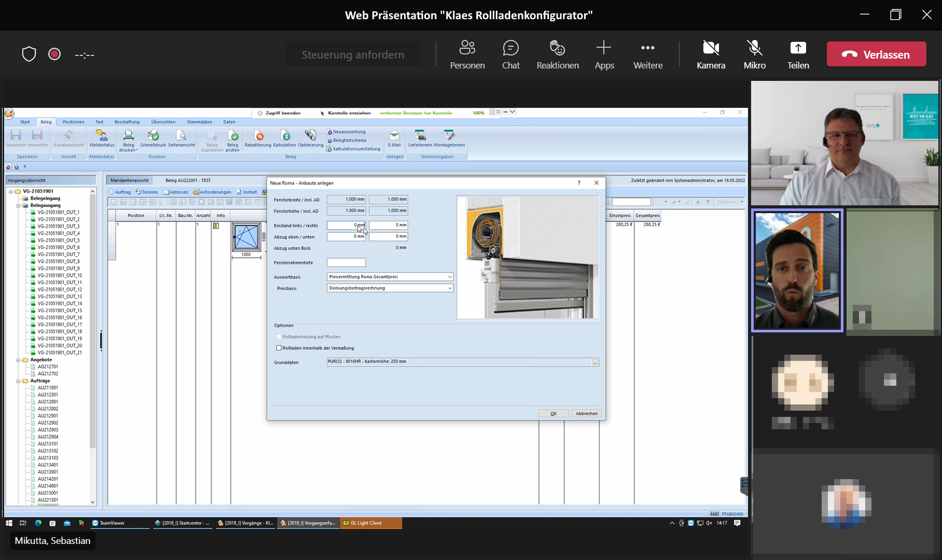Click Kalkulationsumstellung in the ribbon

pyautogui.click(x=353, y=149)
